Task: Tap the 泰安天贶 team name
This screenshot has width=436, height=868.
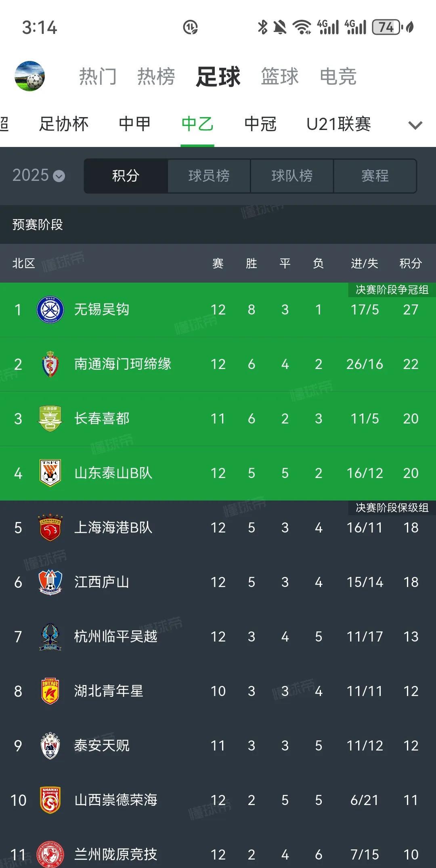Action: coord(102,746)
